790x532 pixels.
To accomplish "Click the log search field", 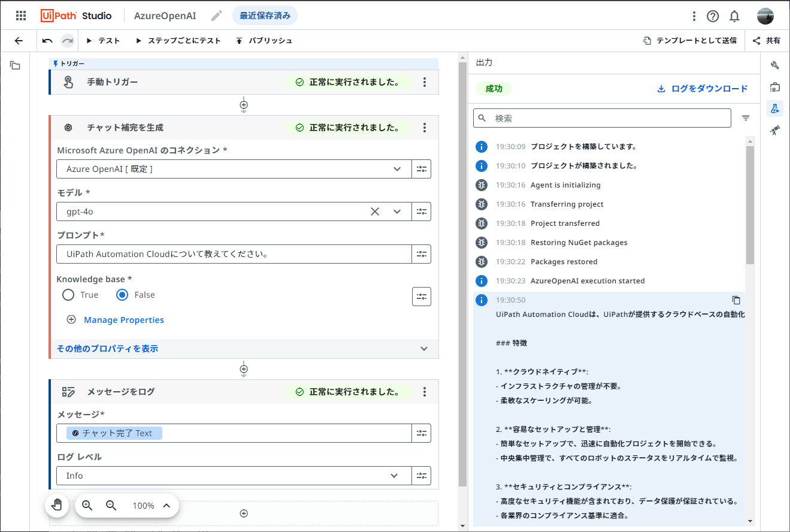I will tap(599, 118).
